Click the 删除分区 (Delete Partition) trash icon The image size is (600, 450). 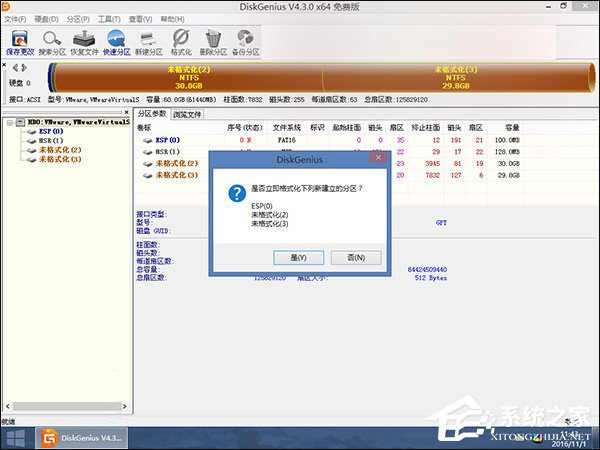click(213, 41)
